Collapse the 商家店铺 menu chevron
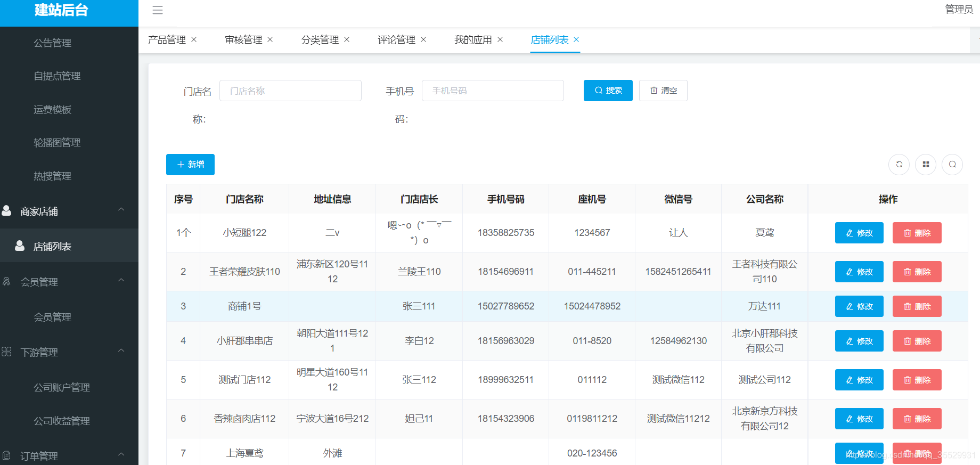The image size is (980, 465). click(x=121, y=209)
